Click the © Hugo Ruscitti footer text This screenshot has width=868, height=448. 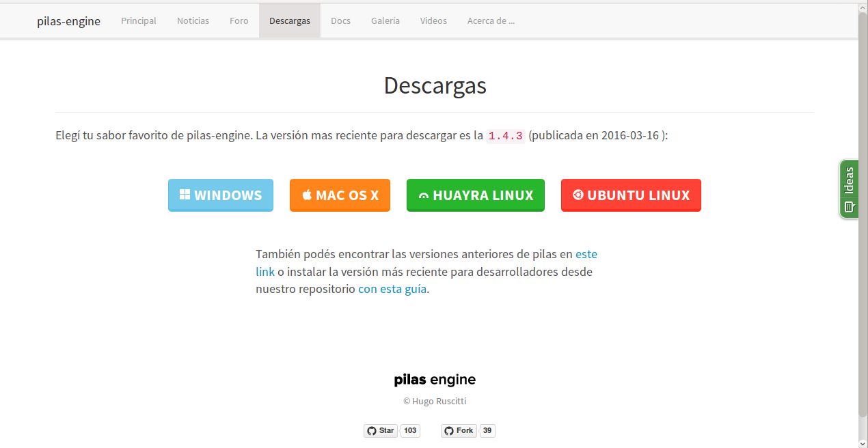[435, 402]
